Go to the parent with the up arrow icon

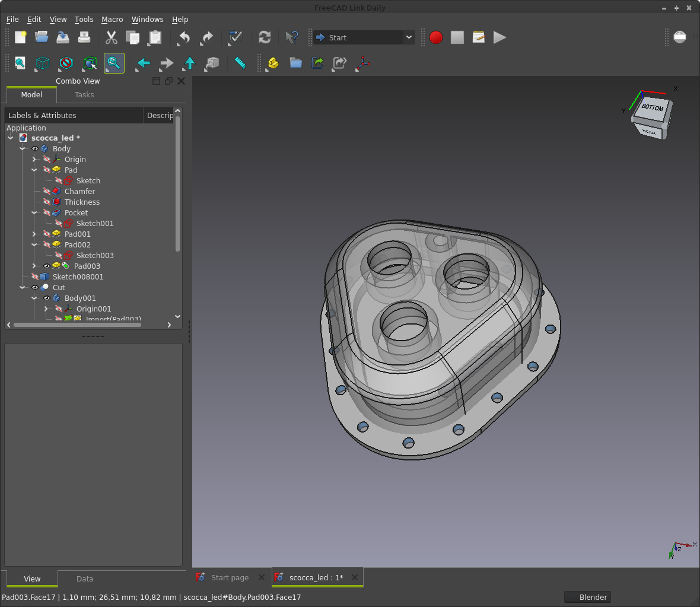190,63
